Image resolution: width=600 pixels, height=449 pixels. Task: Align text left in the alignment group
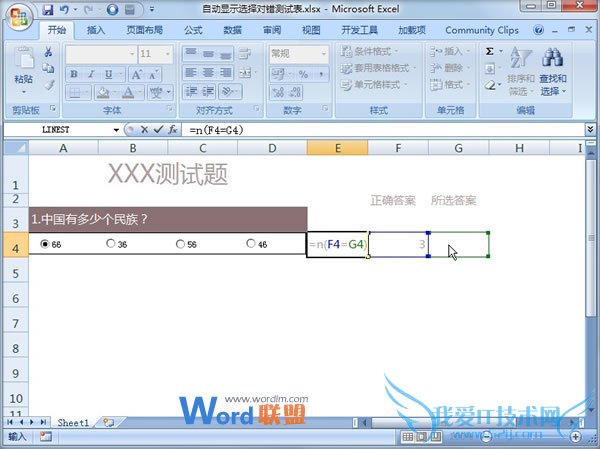(x=191, y=72)
